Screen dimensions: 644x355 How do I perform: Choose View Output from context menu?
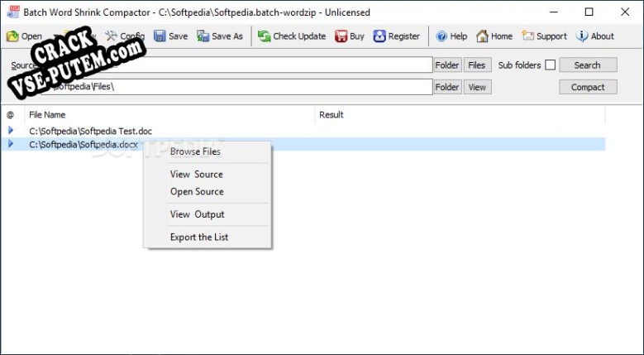click(208, 214)
